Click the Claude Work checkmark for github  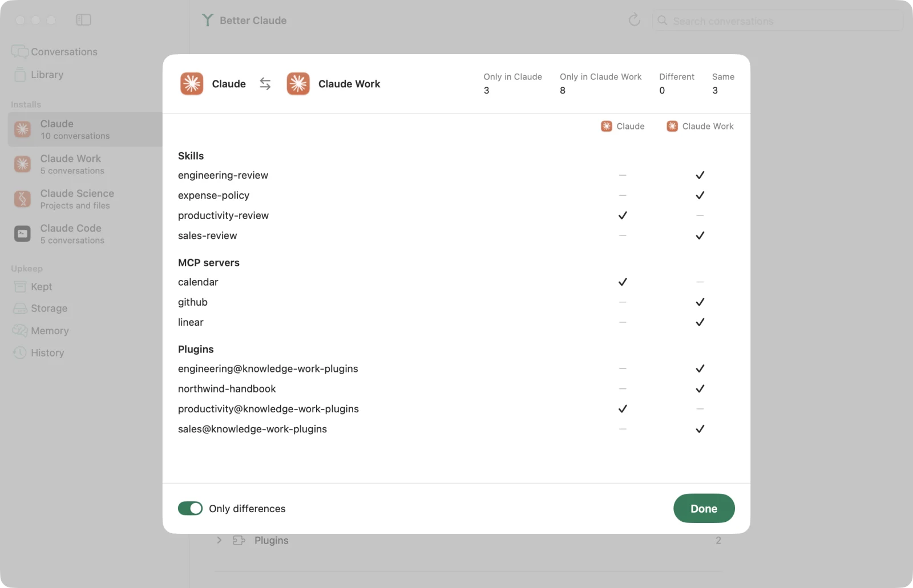(700, 302)
